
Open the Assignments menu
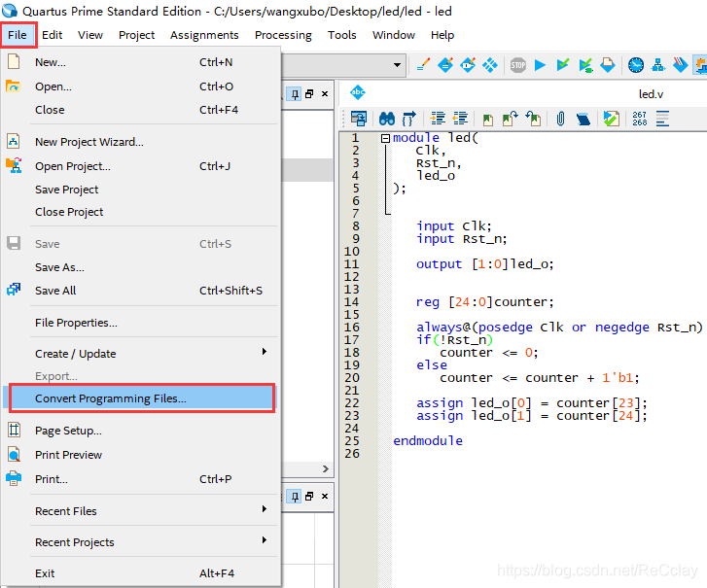204,35
